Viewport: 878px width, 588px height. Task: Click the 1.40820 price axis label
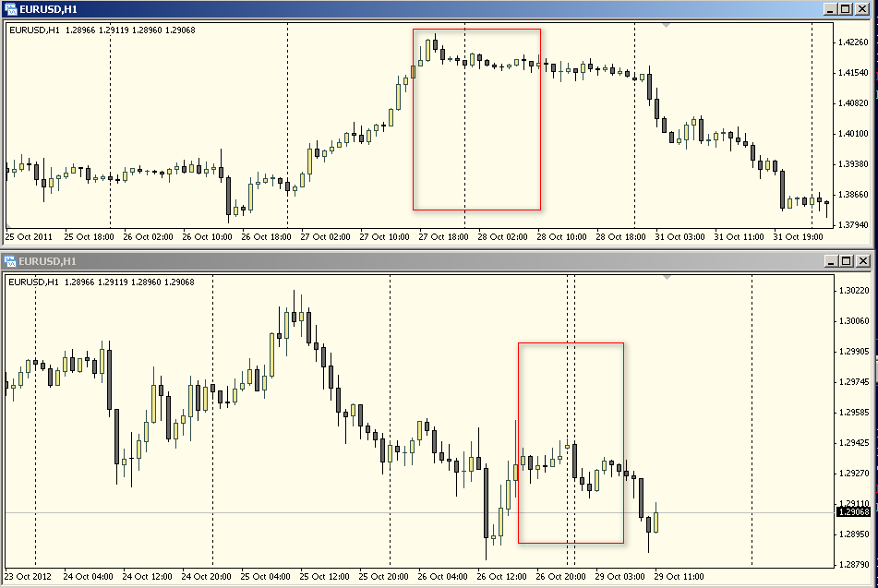coord(853,103)
